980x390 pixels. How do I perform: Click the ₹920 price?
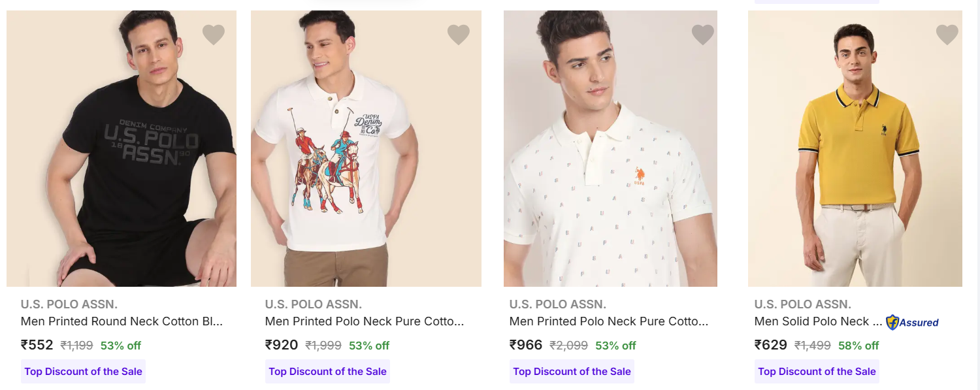(x=282, y=345)
